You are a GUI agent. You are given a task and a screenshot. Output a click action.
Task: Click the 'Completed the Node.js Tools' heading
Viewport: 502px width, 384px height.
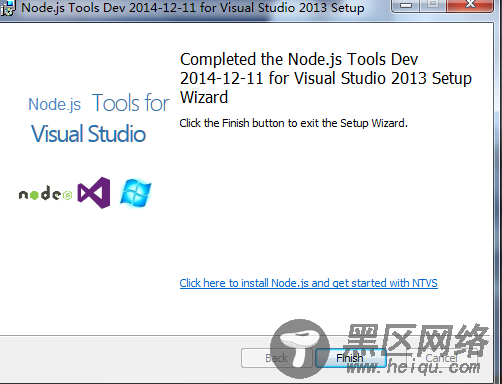pyautogui.click(x=326, y=78)
